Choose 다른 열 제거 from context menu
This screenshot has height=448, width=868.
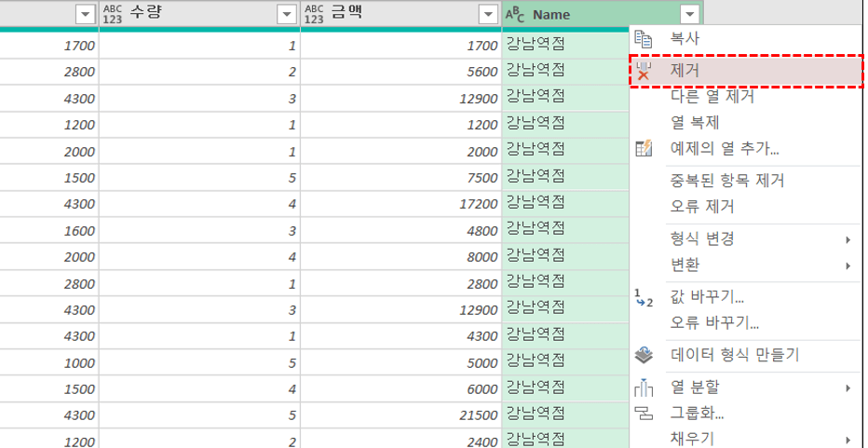point(712,96)
